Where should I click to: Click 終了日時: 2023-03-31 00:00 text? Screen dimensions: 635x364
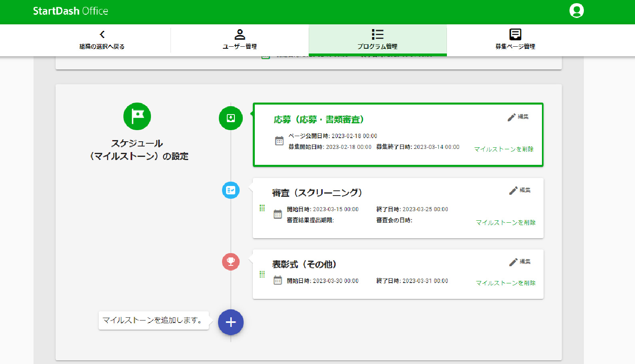point(412,281)
